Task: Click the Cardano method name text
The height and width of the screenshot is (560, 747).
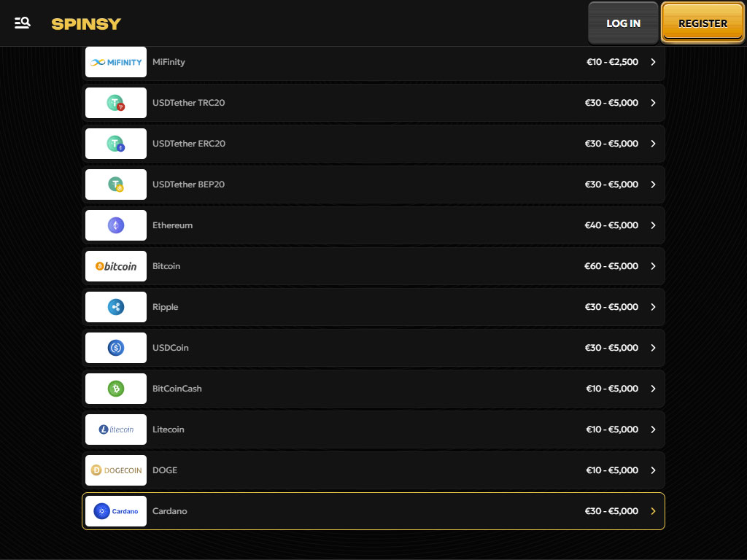Action: (x=169, y=511)
